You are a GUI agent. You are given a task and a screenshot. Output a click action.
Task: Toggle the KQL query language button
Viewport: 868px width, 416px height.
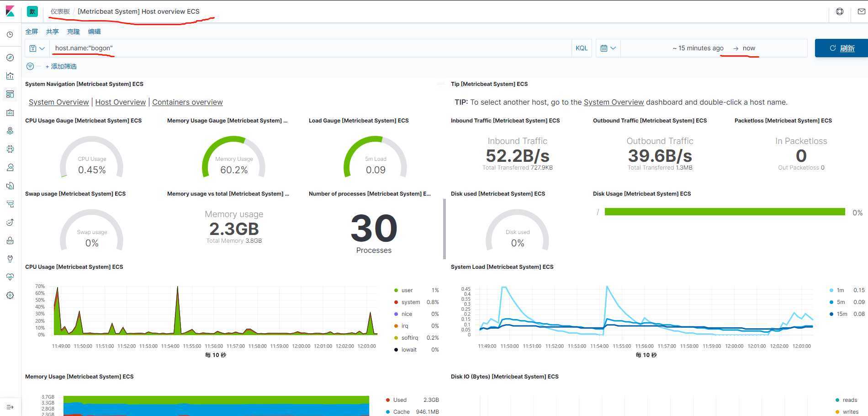tap(582, 48)
